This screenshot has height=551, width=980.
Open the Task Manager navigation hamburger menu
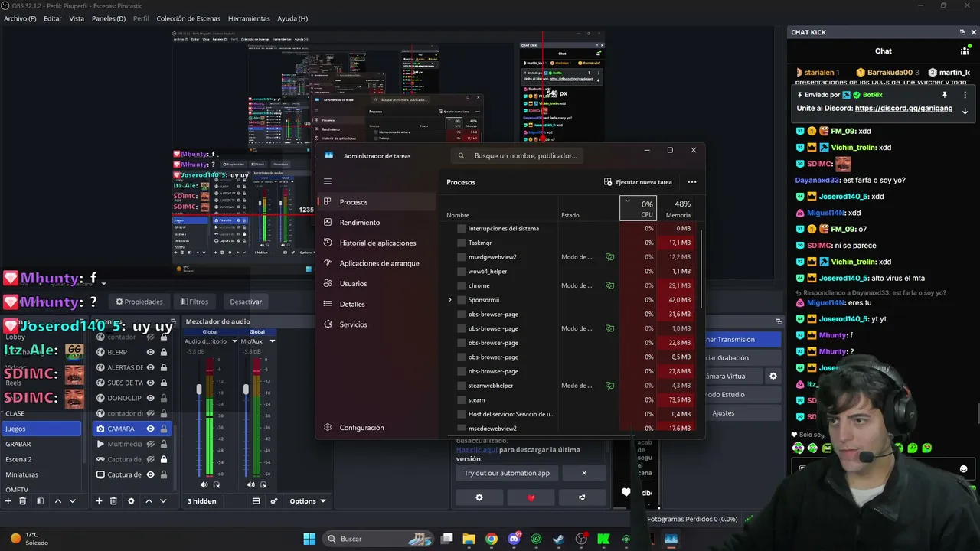coord(328,181)
